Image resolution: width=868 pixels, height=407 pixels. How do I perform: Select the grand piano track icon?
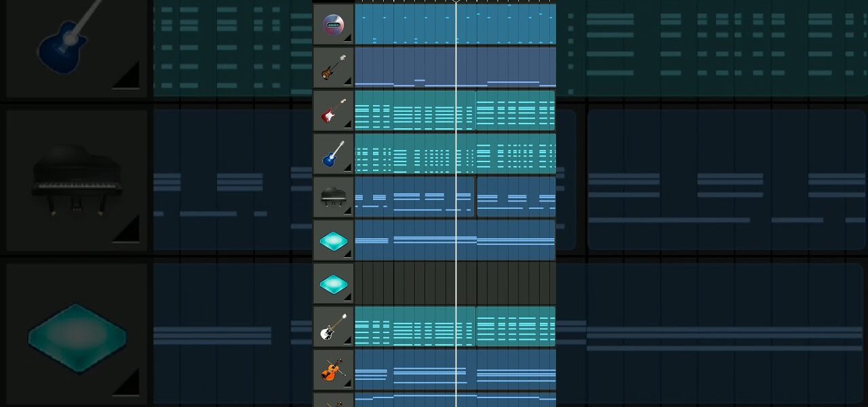333,197
